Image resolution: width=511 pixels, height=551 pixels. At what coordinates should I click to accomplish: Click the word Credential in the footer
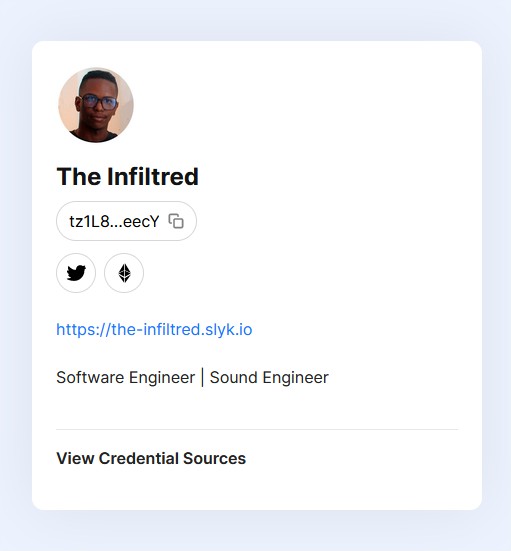click(x=138, y=458)
